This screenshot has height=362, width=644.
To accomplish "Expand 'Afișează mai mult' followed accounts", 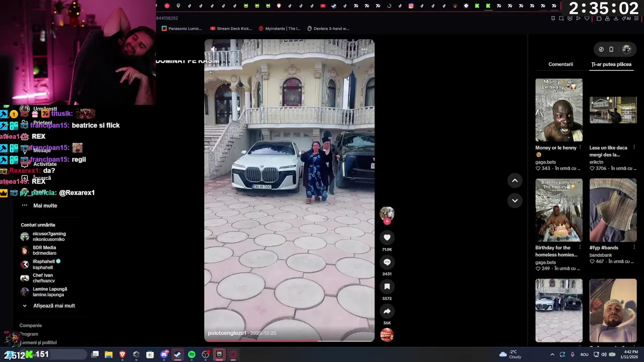I will click(54, 306).
